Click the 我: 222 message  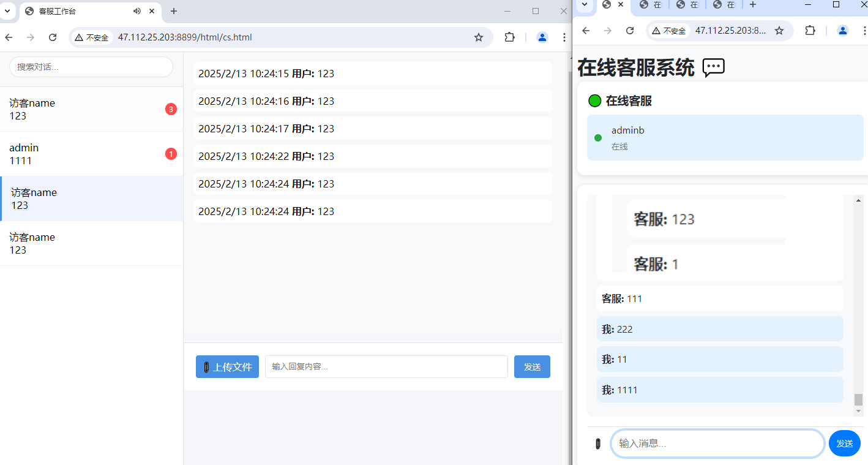coord(720,329)
